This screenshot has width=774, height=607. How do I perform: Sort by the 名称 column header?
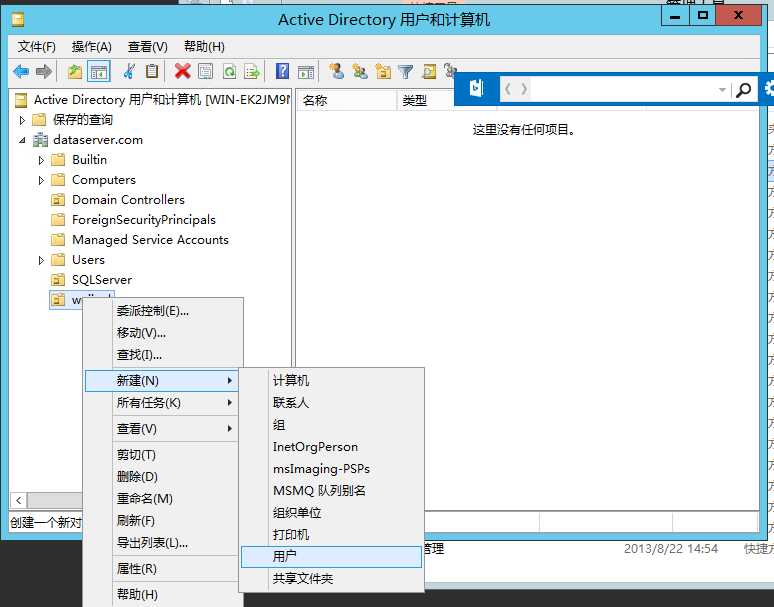[x=347, y=101]
